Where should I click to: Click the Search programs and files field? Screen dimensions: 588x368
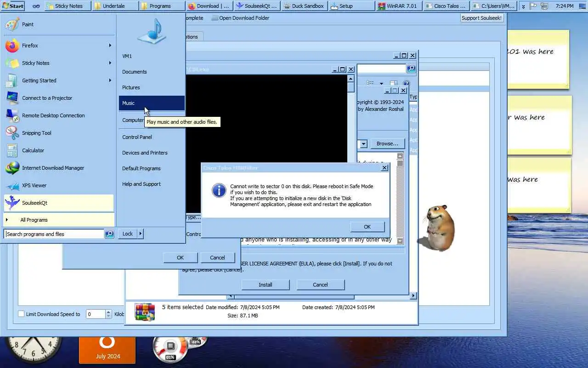tap(54, 234)
